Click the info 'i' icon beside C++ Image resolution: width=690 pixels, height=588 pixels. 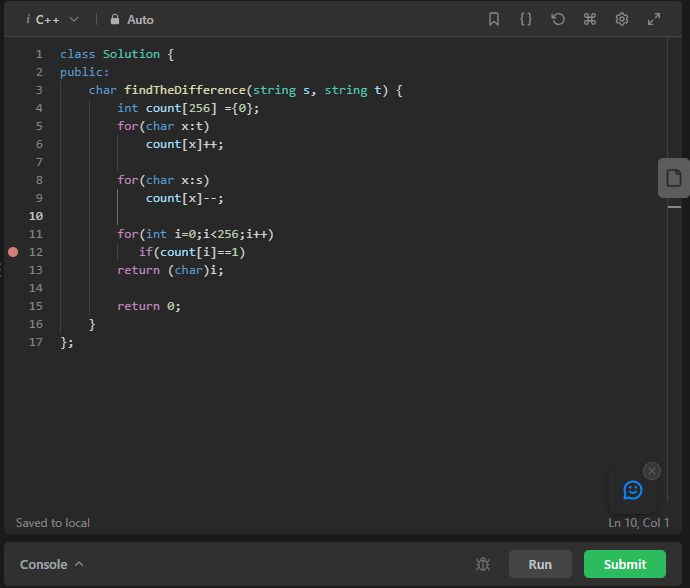[28, 19]
